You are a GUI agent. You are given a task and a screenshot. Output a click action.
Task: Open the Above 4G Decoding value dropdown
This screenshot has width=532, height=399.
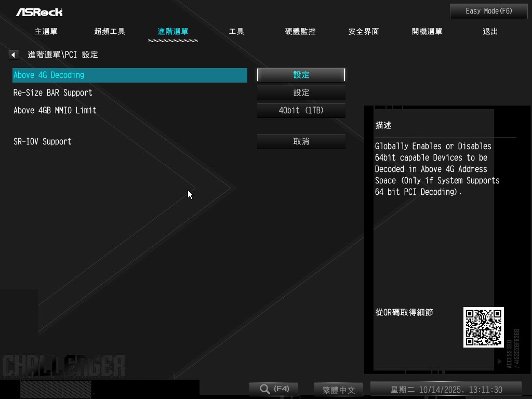[301, 75]
